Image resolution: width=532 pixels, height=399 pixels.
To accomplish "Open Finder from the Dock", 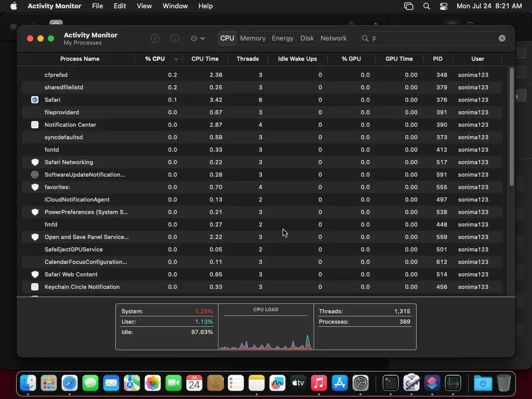I will 28,383.
